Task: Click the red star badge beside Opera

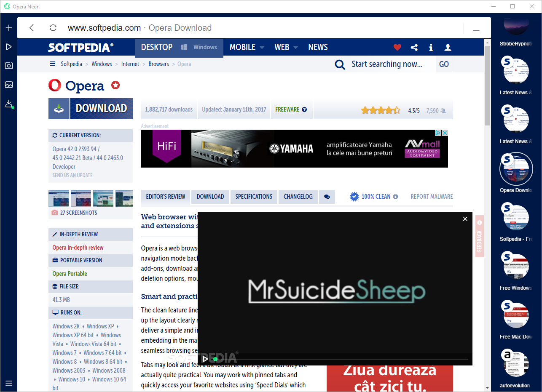Action: (x=115, y=85)
